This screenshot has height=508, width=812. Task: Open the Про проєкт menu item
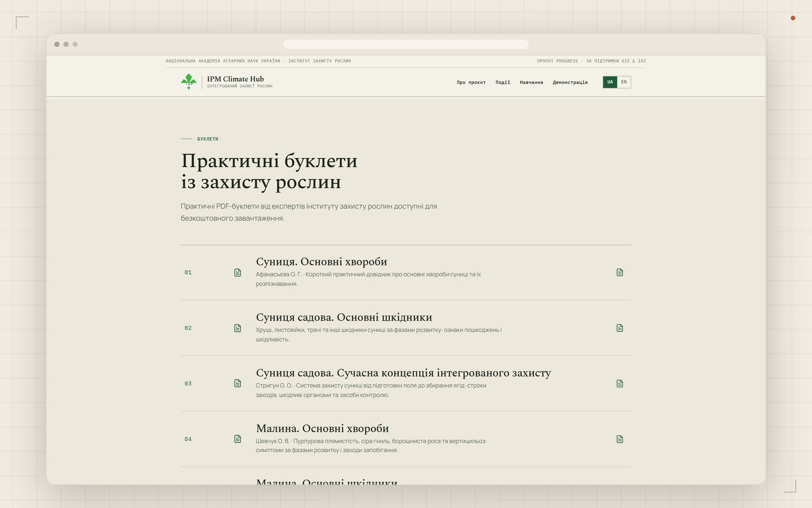coord(471,82)
